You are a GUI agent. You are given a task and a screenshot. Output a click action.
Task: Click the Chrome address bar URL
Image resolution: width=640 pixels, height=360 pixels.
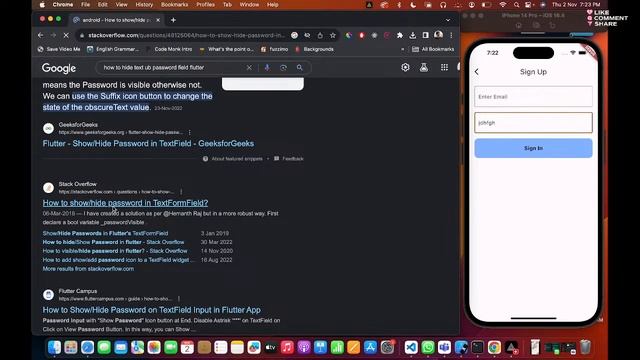point(186,36)
